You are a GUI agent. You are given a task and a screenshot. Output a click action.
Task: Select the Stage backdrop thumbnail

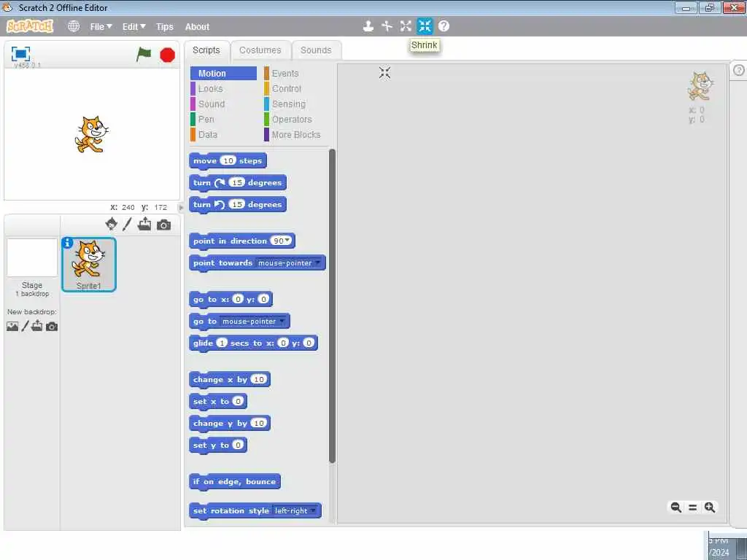pyautogui.click(x=32, y=257)
